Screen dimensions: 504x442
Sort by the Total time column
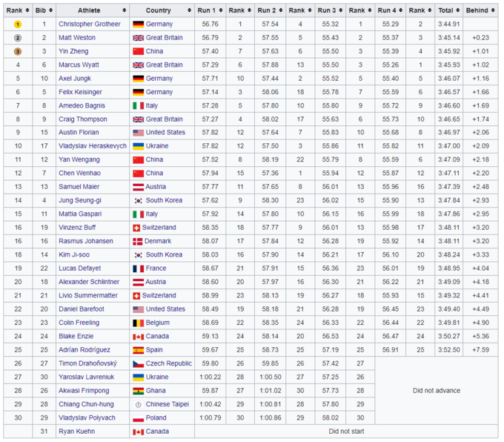448,10
